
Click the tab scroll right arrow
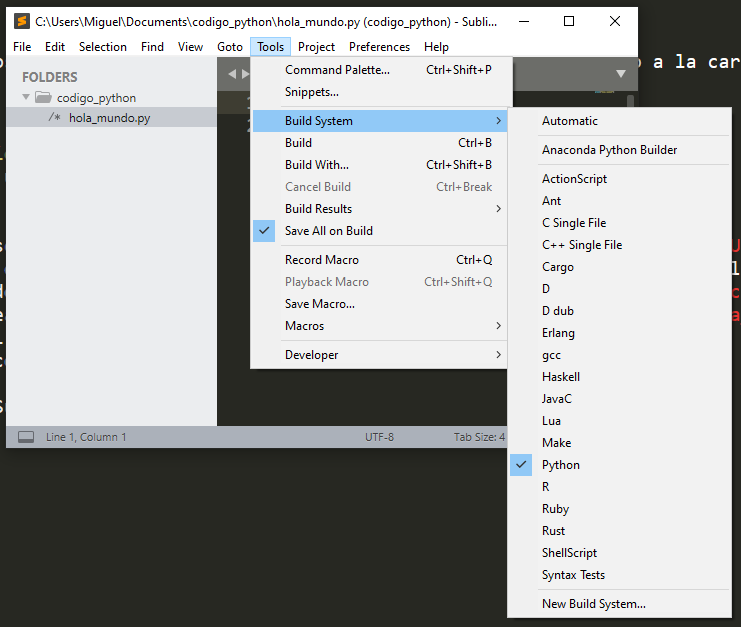[245, 74]
